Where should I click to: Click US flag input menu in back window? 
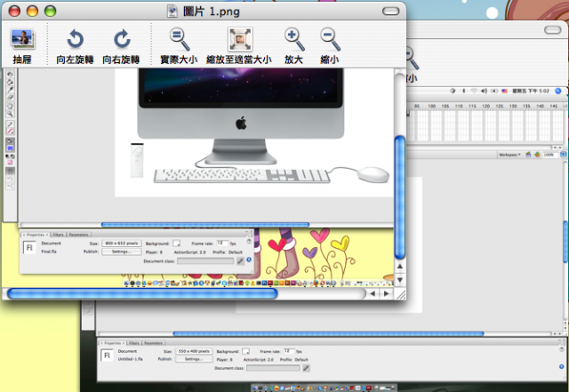pyautogui.click(x=504, y=91)
